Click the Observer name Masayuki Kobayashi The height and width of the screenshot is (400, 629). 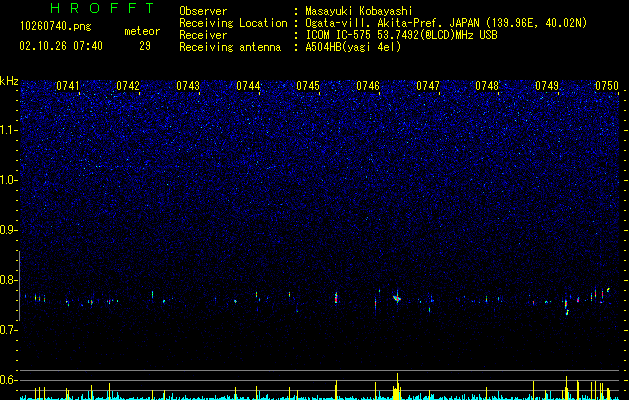click(x=359, y=11)
